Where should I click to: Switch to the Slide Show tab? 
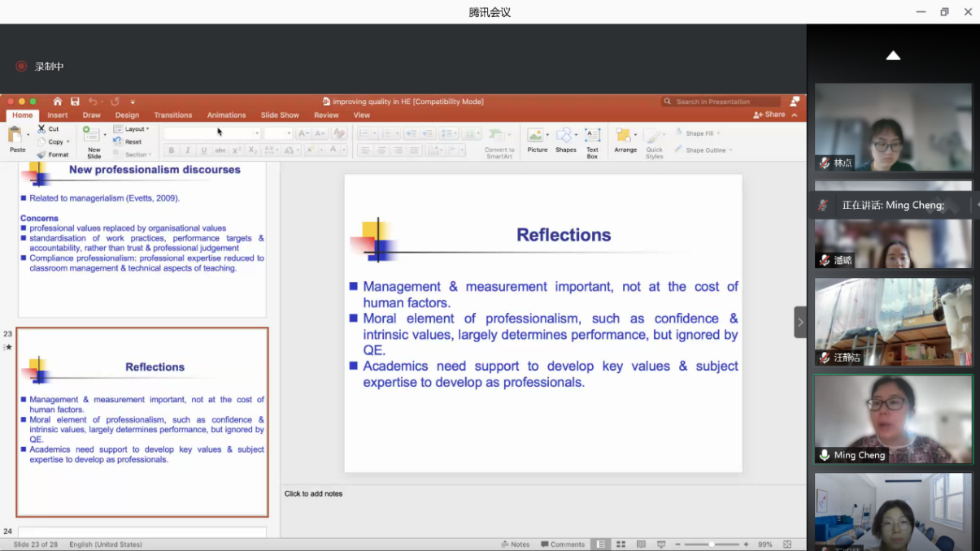tap(280, 115)
